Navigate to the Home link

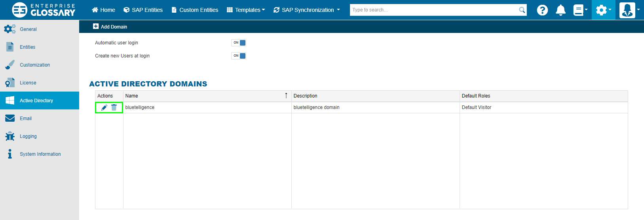click(104, 10)
